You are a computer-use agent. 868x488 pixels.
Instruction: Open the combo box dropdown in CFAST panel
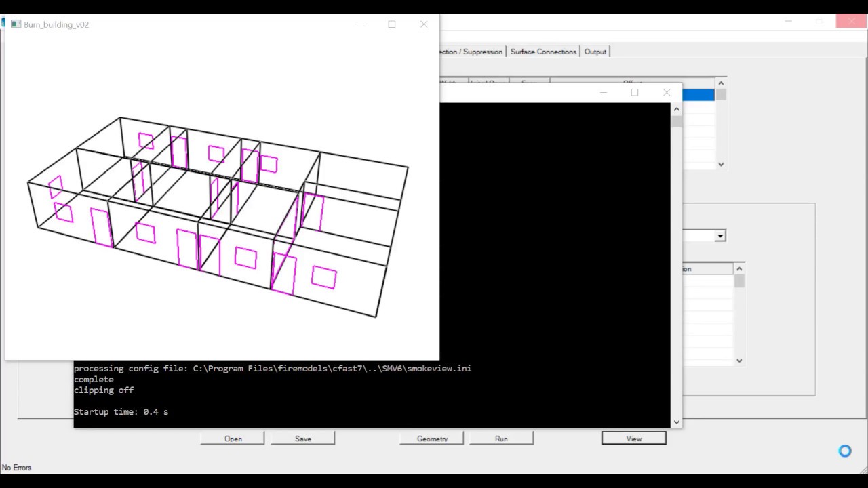720,236
